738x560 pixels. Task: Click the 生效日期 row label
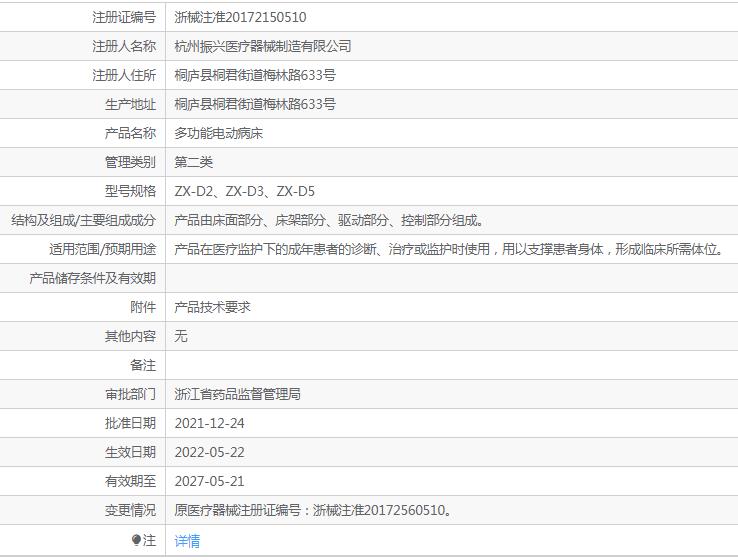(x=130, y=452)
